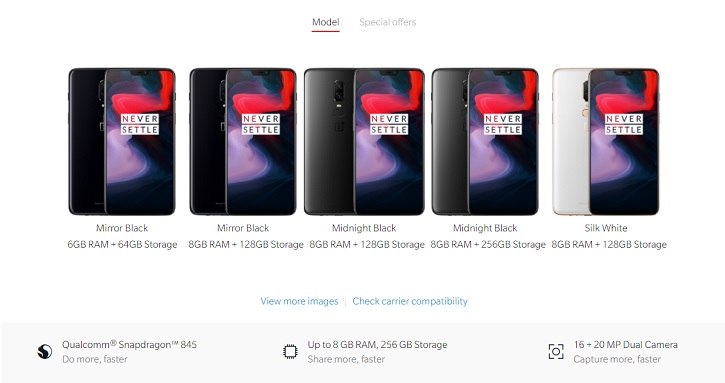725x383 pixels.
Task: Choose Midnight Black 256GB phone image
Action: coord(485,142)
